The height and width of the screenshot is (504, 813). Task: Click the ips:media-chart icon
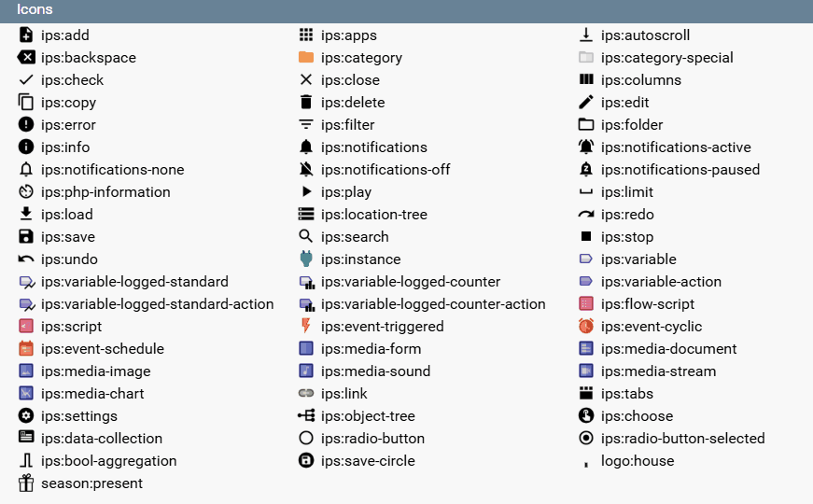[x=26, y=394]
